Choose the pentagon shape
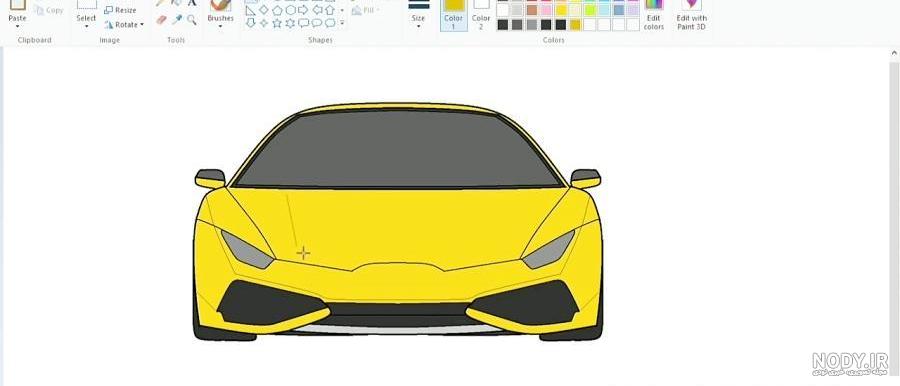Image resolution: width=900 pixels, height=386 pixels. click(x=277, y=10)
